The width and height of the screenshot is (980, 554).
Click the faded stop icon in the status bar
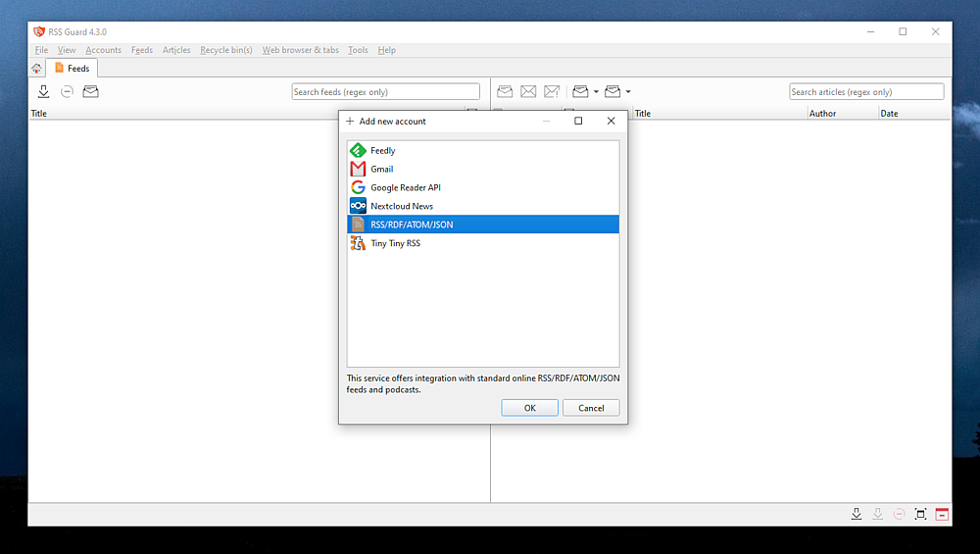pos(899,514)
